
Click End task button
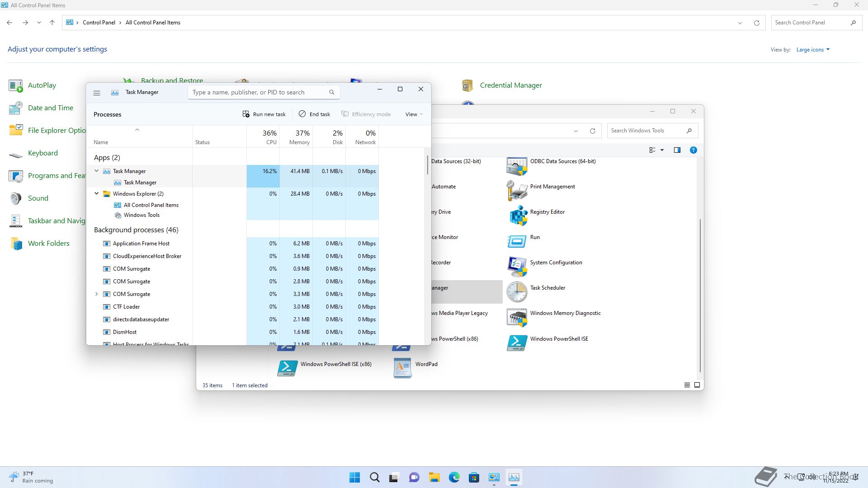[x=314, y=114]
